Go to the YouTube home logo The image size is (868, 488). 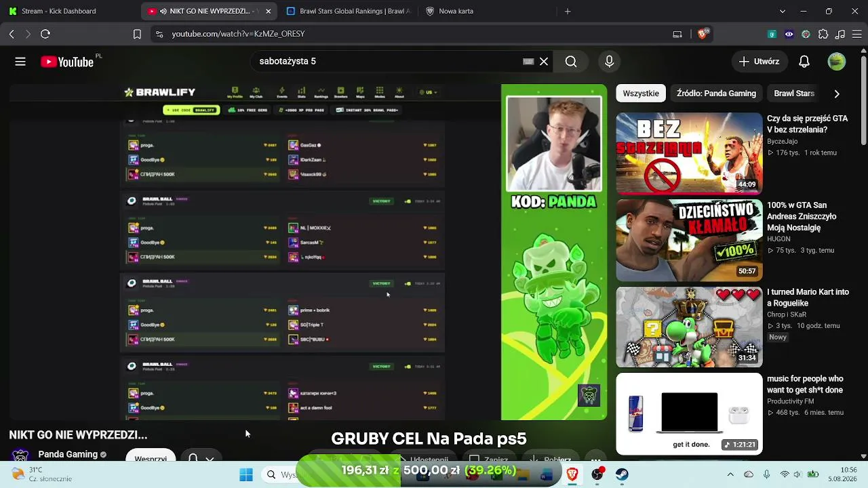point(67,62)
